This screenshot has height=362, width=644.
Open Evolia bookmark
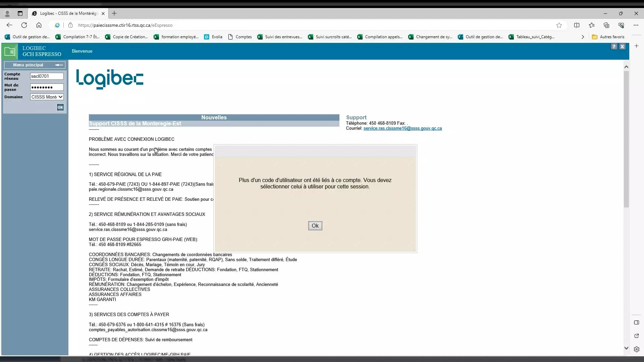click(x=213, y=37)
